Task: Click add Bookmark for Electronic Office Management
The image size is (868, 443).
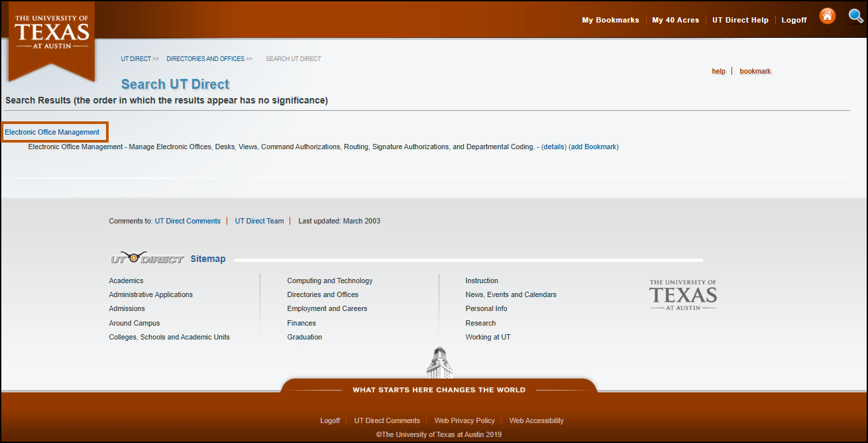Action: click(x=594, y=147)
